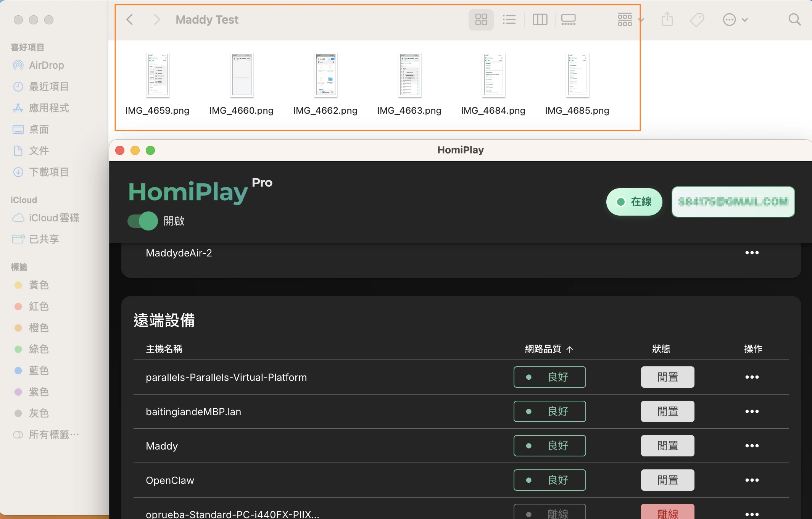812x519 pixels.
Task: Select the IMG_4663.png thumbnail
Action: coord(409,75)
